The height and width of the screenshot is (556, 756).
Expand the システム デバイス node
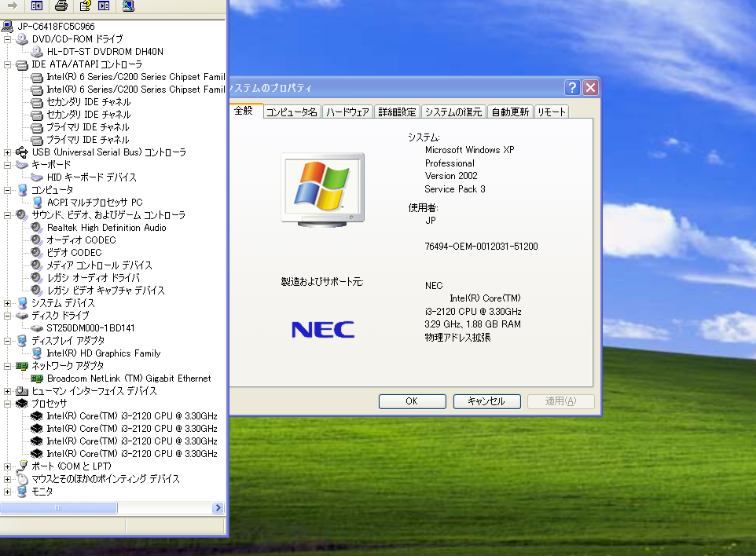pyautogui.click(x=7, y=304)
